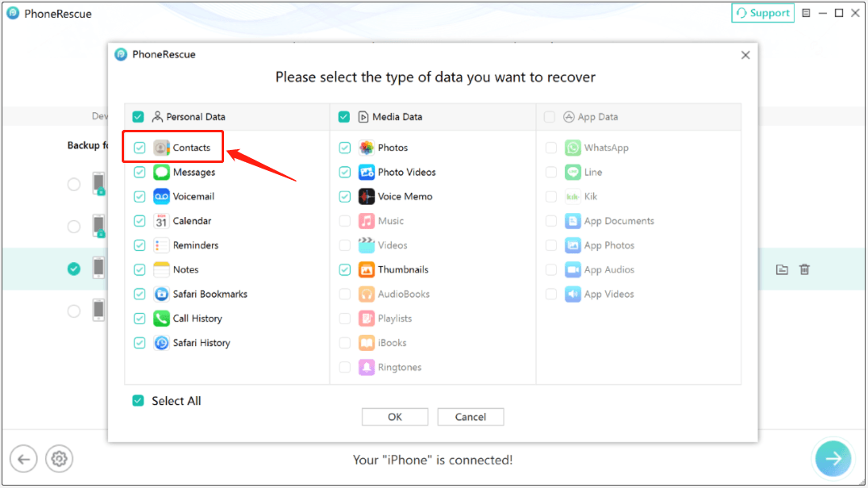Viewport: 868px width, 488px height.
Task: Click the Thumbnails icon
Action: (x=367, y=269)
